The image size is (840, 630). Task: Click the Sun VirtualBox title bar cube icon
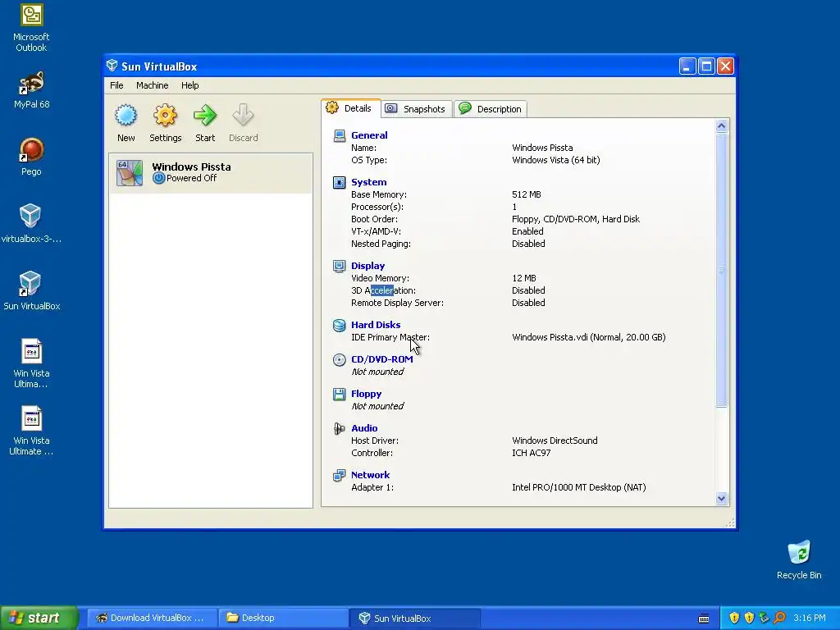click(112, 66)
